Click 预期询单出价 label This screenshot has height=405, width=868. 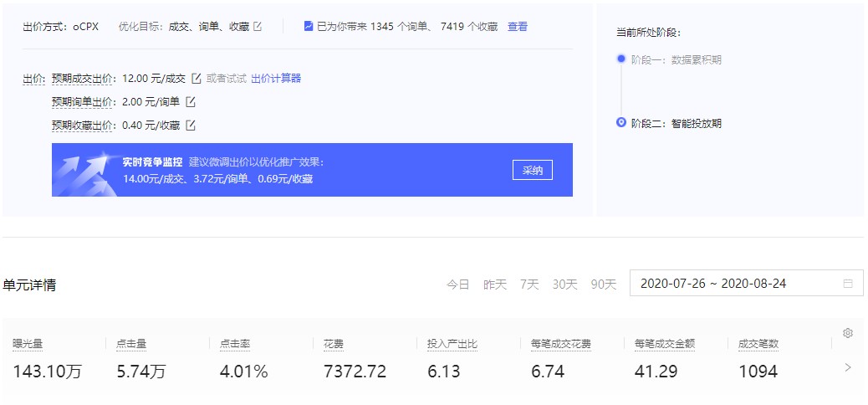83,102
